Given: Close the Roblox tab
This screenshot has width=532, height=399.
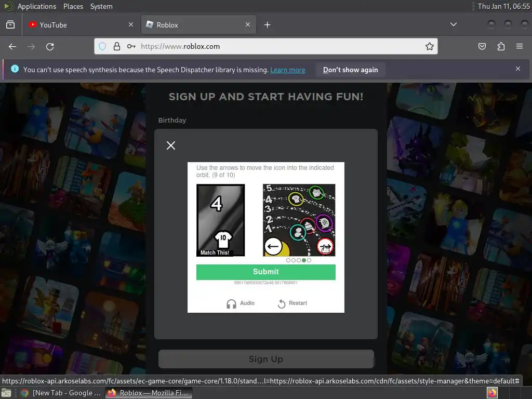Looking at the screenshot, I should click(248, 24).
